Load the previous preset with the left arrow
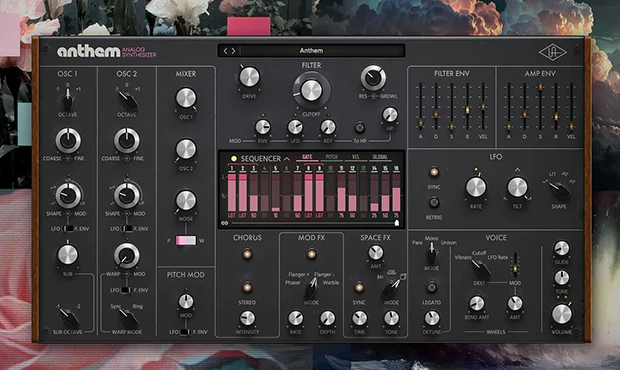Image resolution: width=620 pixels, height=370 pixels. point(225,51)
